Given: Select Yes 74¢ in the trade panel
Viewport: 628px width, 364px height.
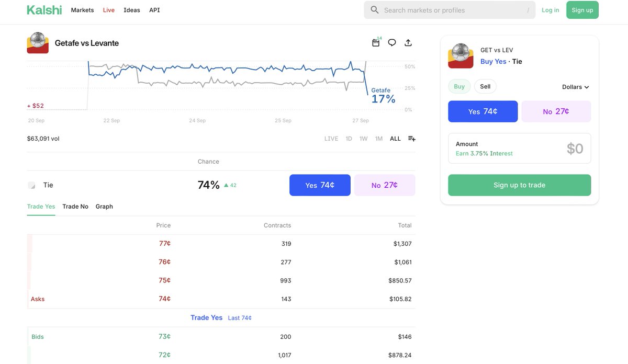Looking at the screenshot, I should point(483,111).
